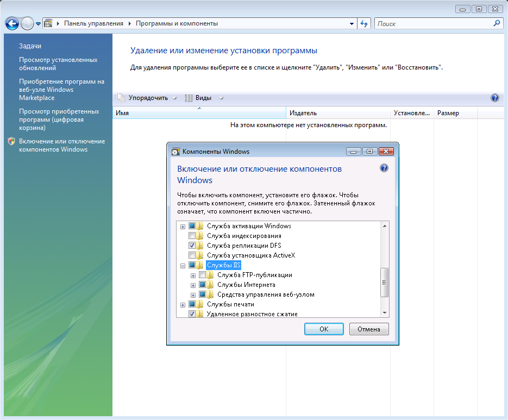
Task: Open the 'Упорядочить' toolbar menu
Action: point(147,98)
